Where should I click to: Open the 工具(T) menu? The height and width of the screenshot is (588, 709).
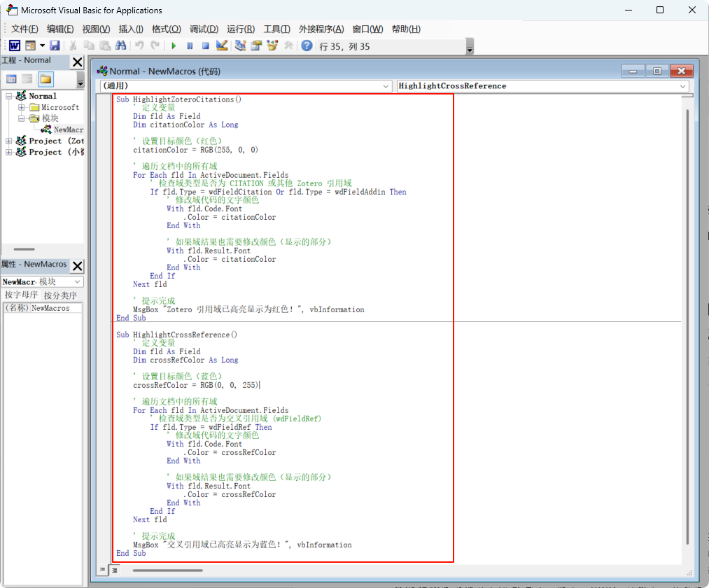pos(276,29)
